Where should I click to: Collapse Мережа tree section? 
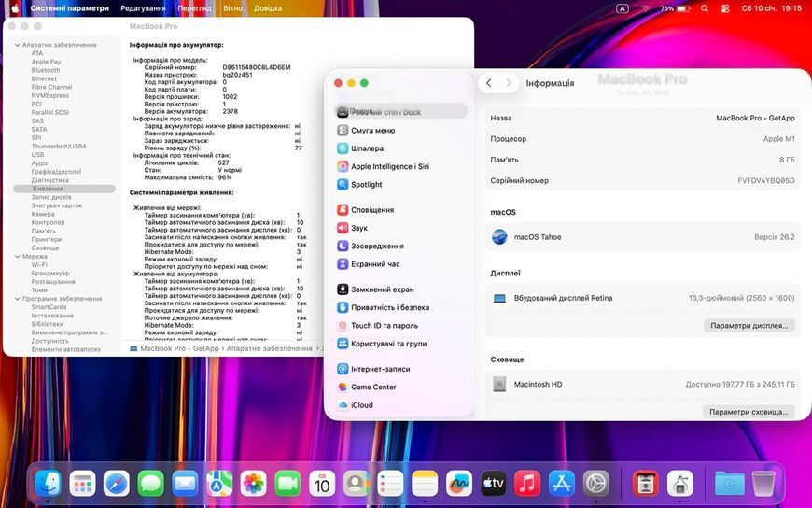(18, 257)
